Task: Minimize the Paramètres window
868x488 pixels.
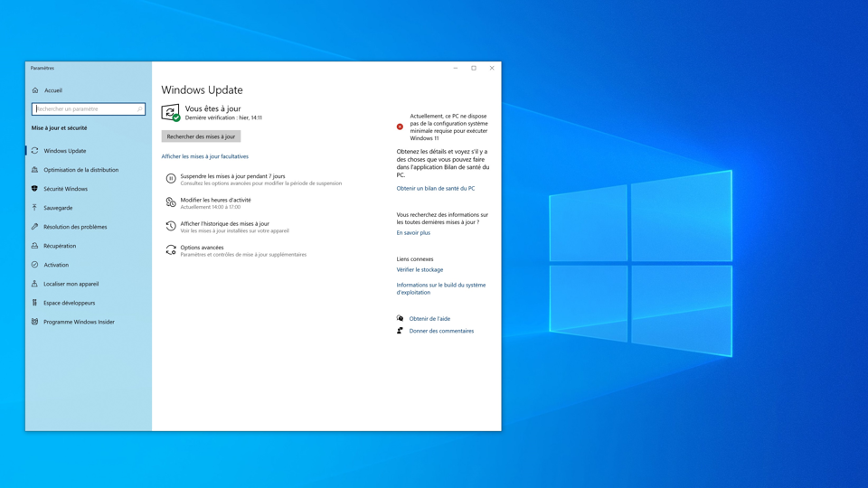Action: (x=456, y=68)
